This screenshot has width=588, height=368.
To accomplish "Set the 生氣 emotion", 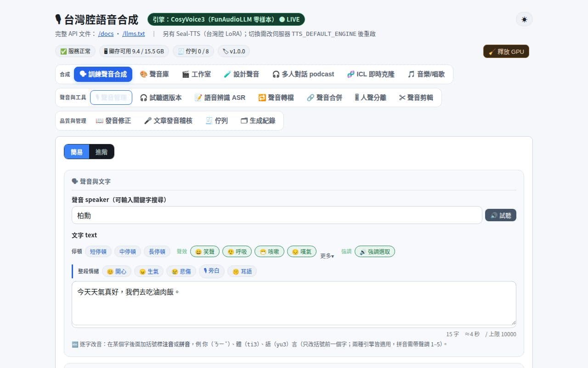I will (149, 271).
